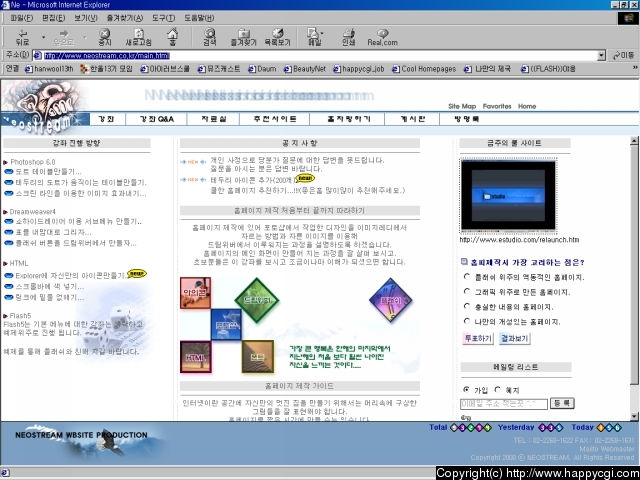Click the blue 포토샵 tile icon
Image resolution: width=640 pixels, height=480 pixels.
[x=226, y=324]
